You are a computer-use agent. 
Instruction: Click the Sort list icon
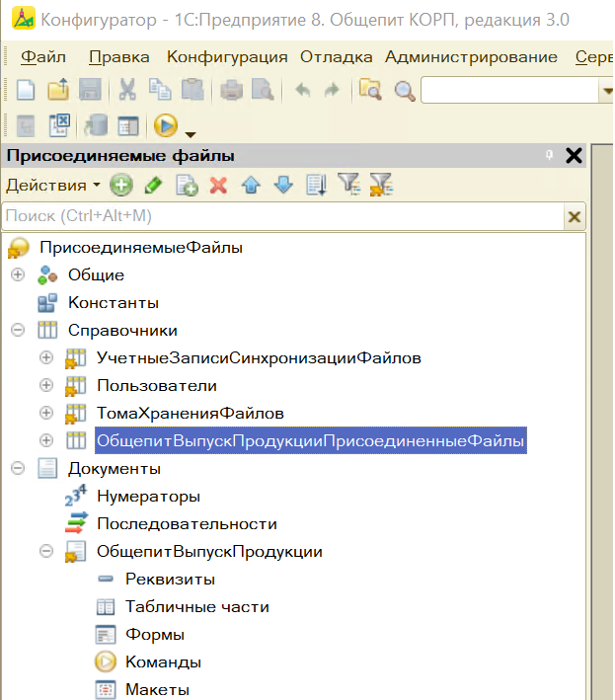point(316,185)
